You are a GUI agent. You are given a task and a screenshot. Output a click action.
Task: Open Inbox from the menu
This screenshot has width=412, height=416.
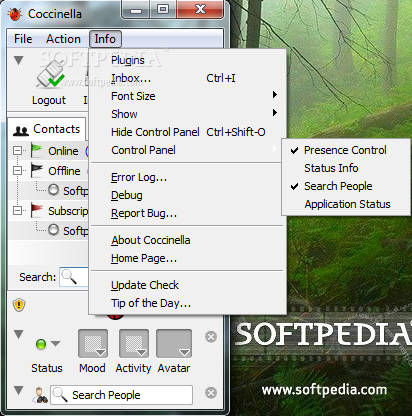pos(188,78)
